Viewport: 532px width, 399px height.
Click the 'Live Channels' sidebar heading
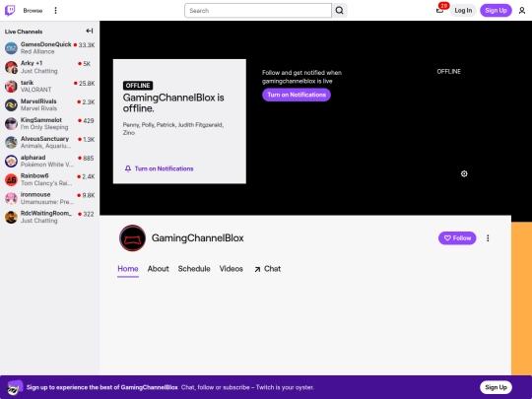tap(24, 32)
